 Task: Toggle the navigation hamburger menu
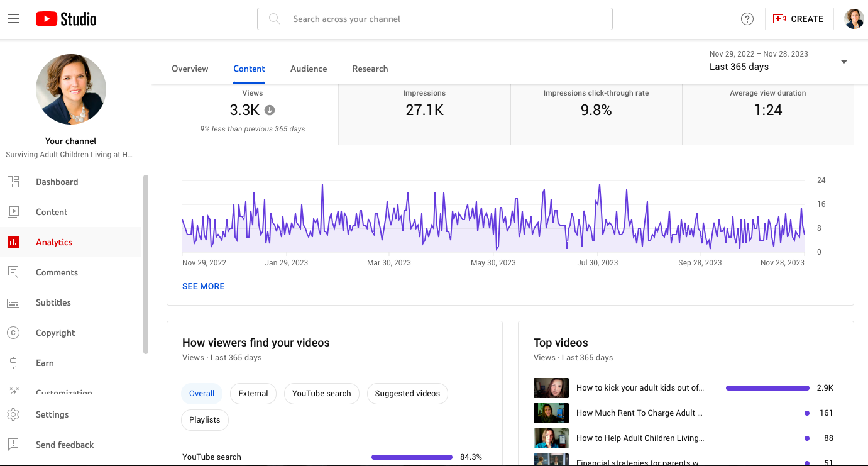pyautogui.click(x=13, y=18)
